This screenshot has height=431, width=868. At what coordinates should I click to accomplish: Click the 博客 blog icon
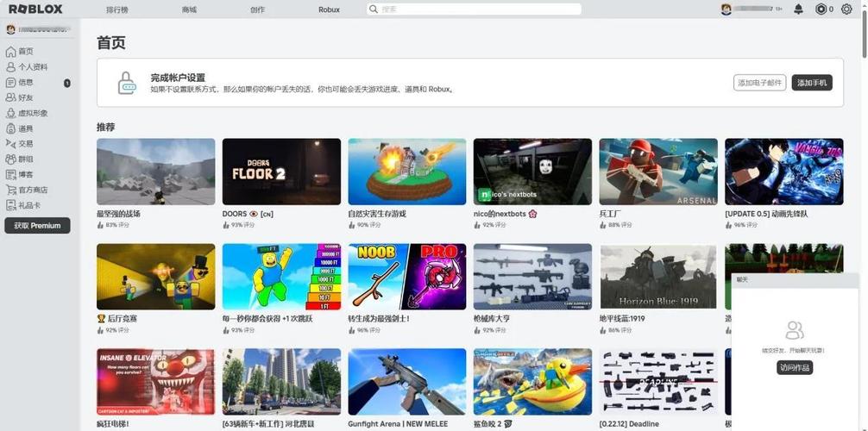coord(10,174)
